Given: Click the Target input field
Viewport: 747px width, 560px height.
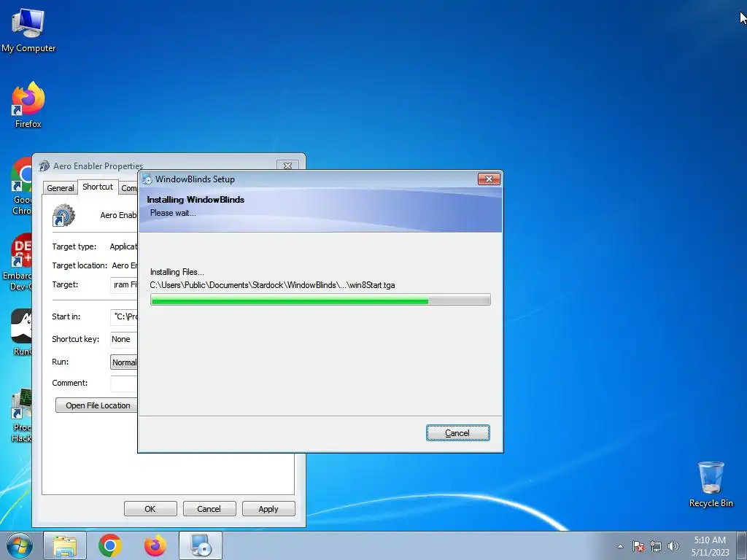Looking at the screenshot, I should [124, 285].
